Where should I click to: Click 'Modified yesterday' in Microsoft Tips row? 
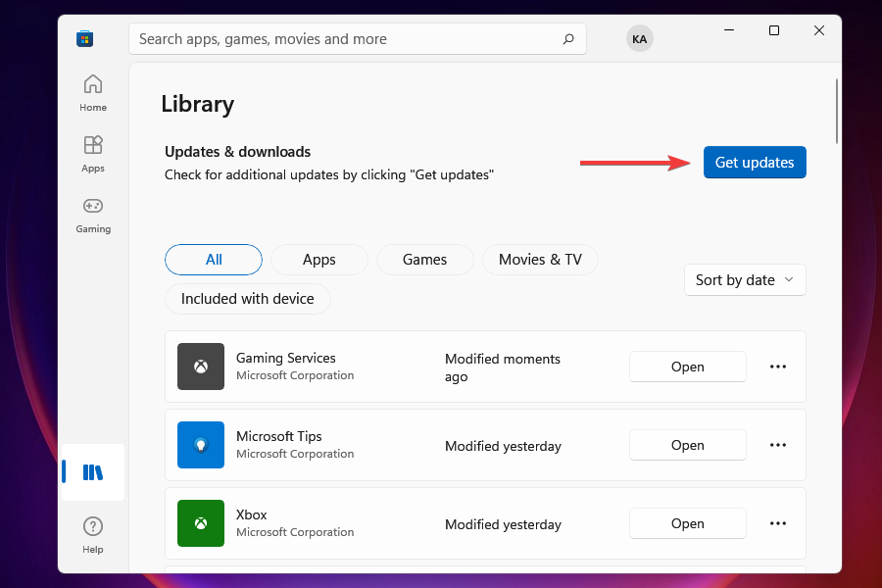[x=503, y=446]
